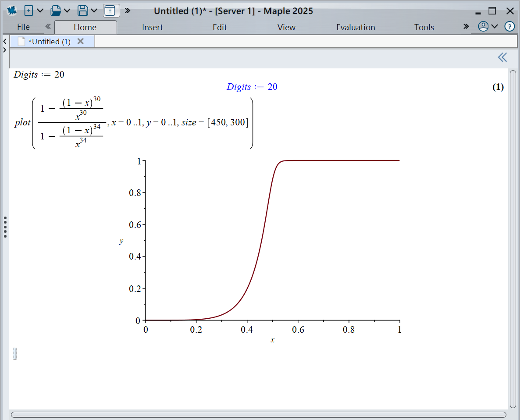The width and height of the screenshot is (520, 420).
Task: Create a new document with the plus icon
Action: (28, 11)
